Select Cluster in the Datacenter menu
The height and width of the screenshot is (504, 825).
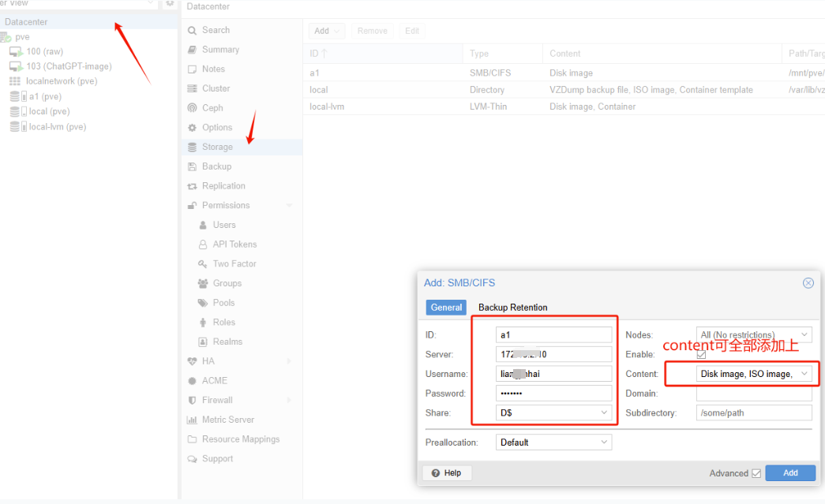click(216, 88)
